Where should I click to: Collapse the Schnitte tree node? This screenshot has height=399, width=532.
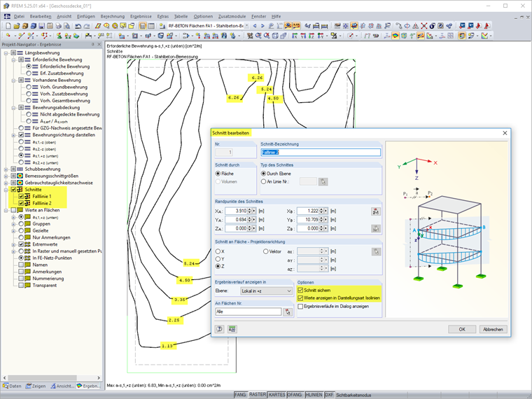6,190
